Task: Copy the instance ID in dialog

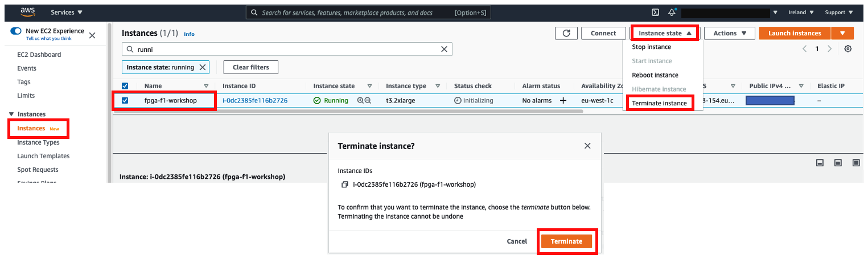Action: tap(344, 184)
